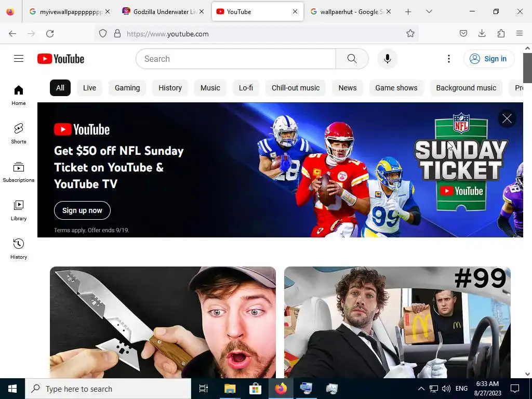Bookmark this page with the star icon
The height and width of the screenshot is (399, 532).
tap(410, 33)
